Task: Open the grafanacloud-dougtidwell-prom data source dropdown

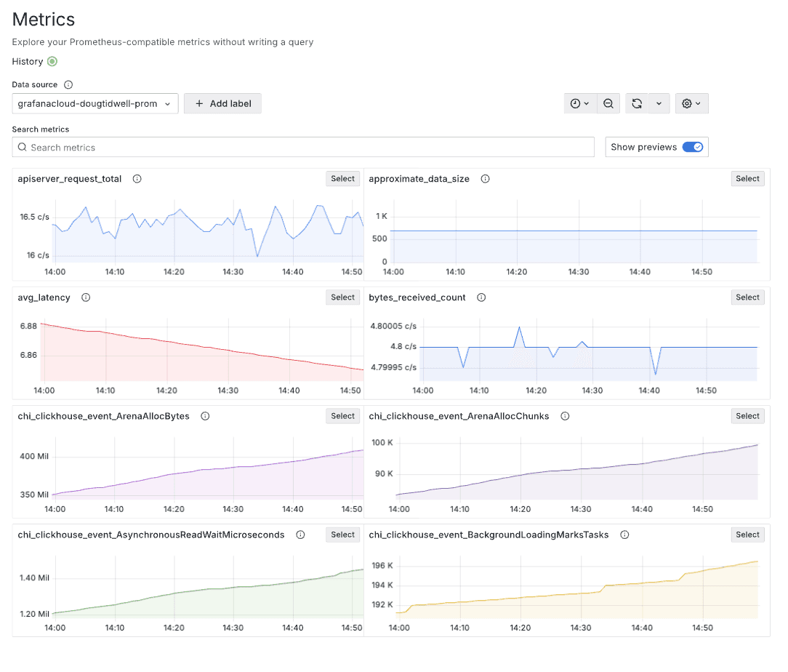Action: [x=95, y=103]
